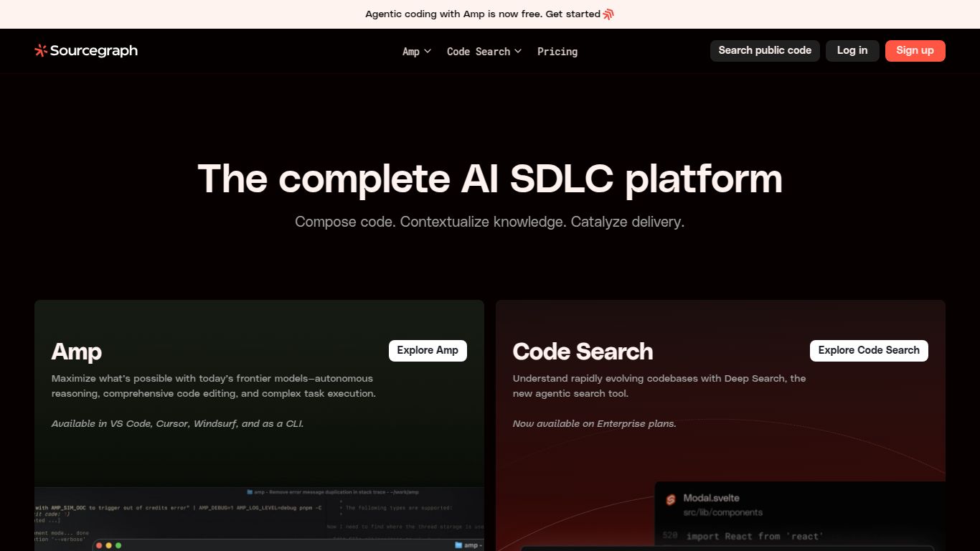Click the green zoom dot on the terminal
This screenshot has height=551, width=980.
tap(118, 545)
